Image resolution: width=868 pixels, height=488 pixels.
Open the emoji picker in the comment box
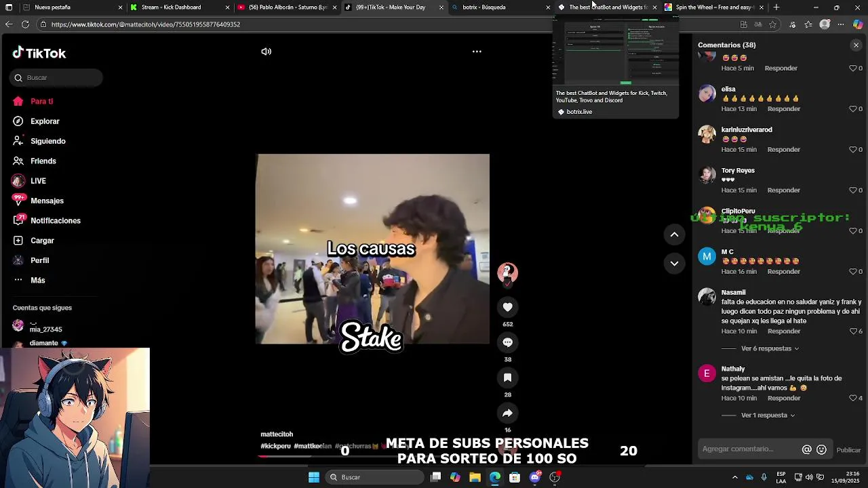point(821,449)
